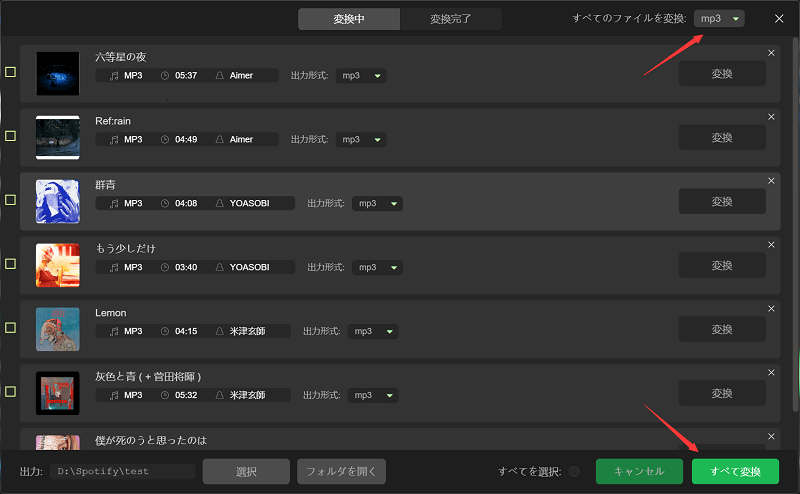This screenshot has height=494, width=800.
Task: Click the artist icon beside YOASOBI in もう少しだけ row
Action: (x=219, y=267)
